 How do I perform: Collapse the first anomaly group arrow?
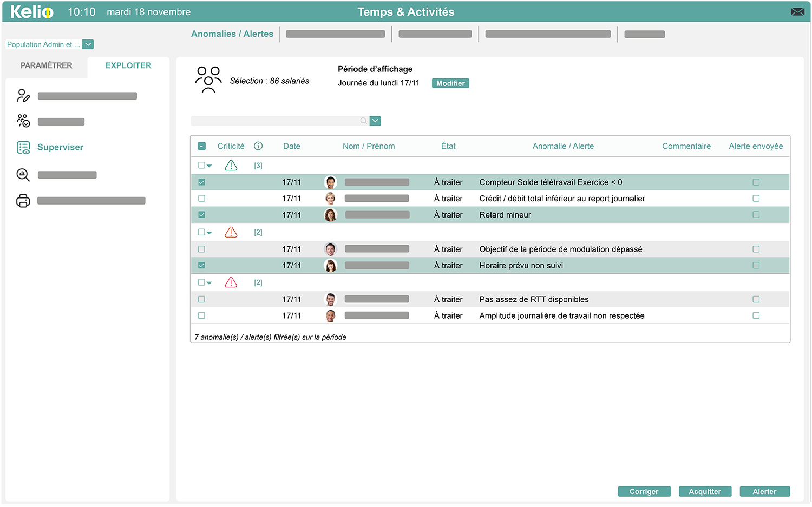209,165
